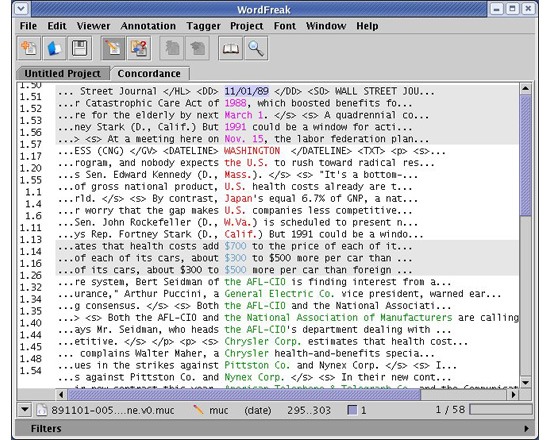The image size is (550, 440).
Task: Click the red 'the U.S.' annotation
Action: (x=247, y=163)
